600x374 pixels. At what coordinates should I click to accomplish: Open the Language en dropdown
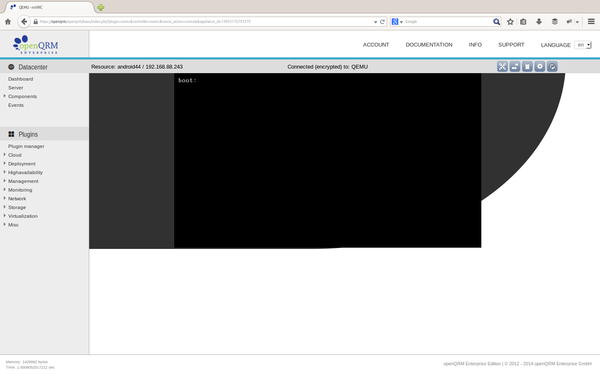(583, 45)
